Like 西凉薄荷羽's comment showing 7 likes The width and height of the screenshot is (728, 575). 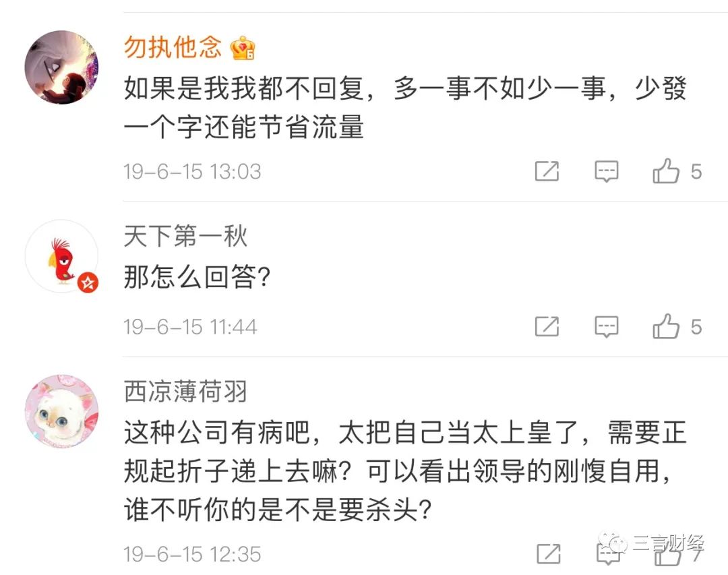click(667, 554)
